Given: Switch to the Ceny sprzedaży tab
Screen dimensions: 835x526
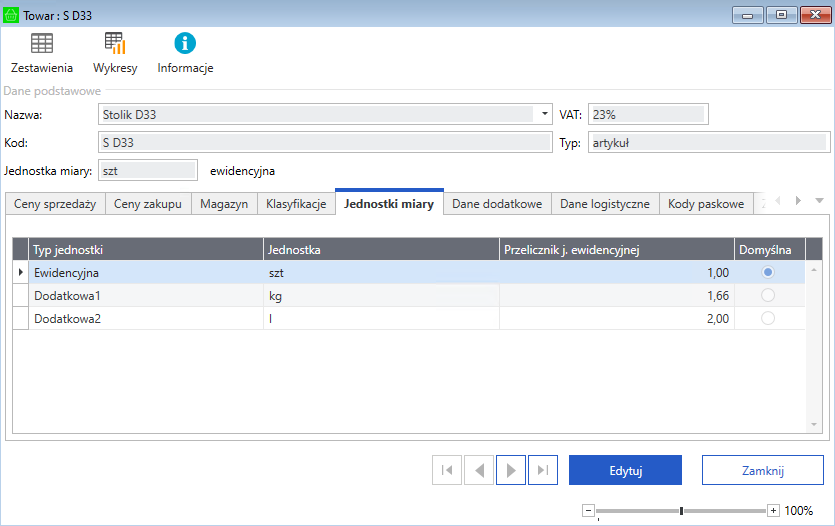Looking at the screenshot, I should click(55, 204).
